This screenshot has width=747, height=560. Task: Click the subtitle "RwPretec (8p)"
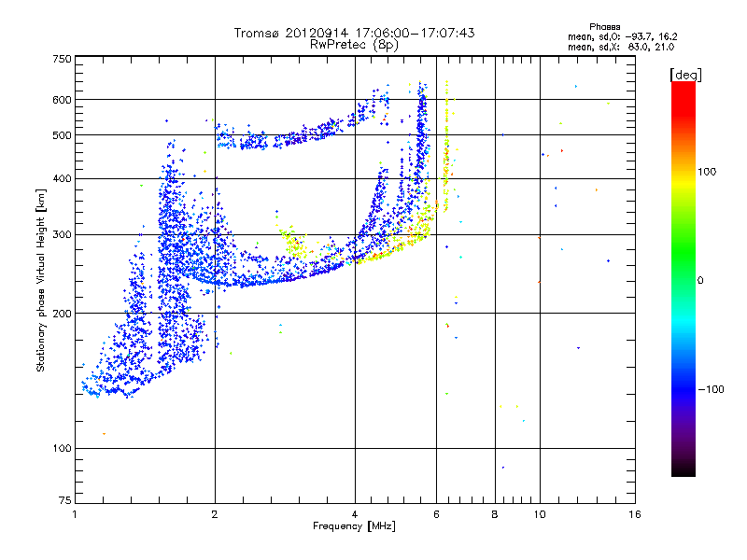tap(354, 45)
